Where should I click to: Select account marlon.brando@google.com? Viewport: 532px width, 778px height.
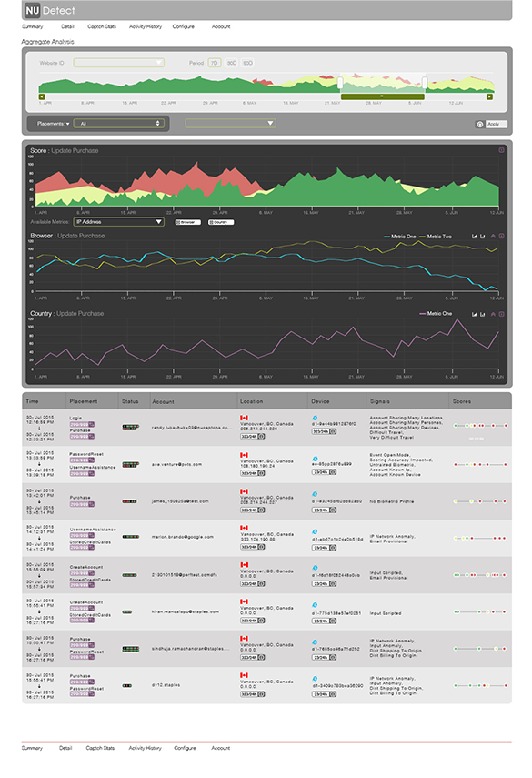(x=183, y=537)
